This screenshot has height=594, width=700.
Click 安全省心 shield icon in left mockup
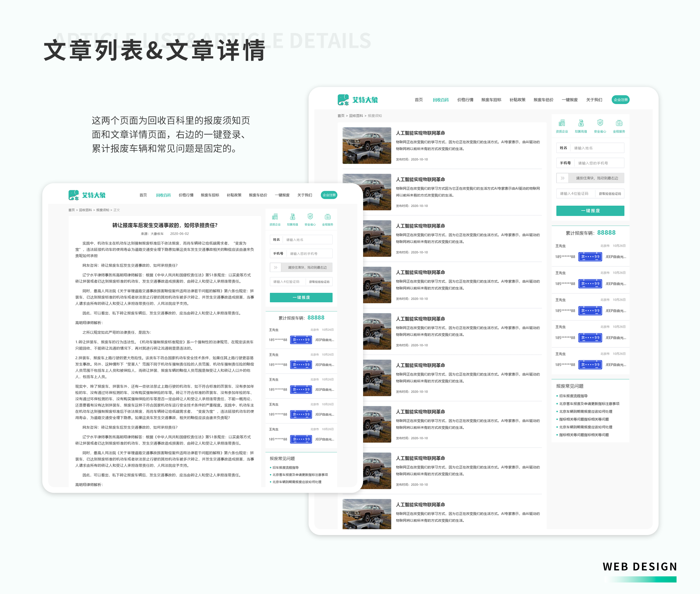310,217
